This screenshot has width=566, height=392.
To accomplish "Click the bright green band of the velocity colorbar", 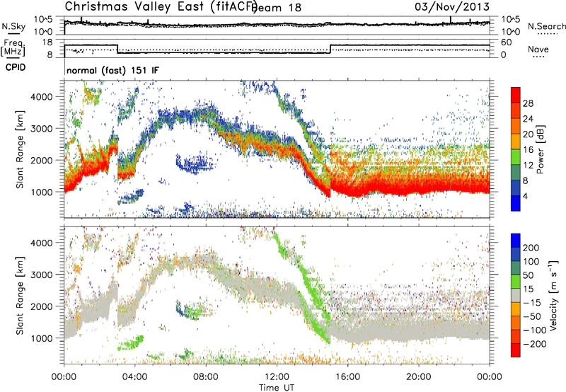I will pos(516,281).
